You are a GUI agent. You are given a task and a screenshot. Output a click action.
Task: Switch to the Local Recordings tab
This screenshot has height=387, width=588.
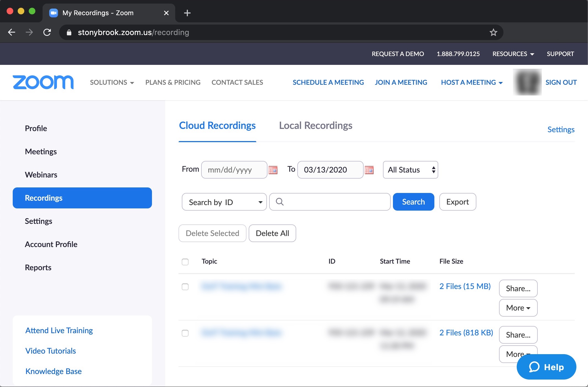coord(315,125)
